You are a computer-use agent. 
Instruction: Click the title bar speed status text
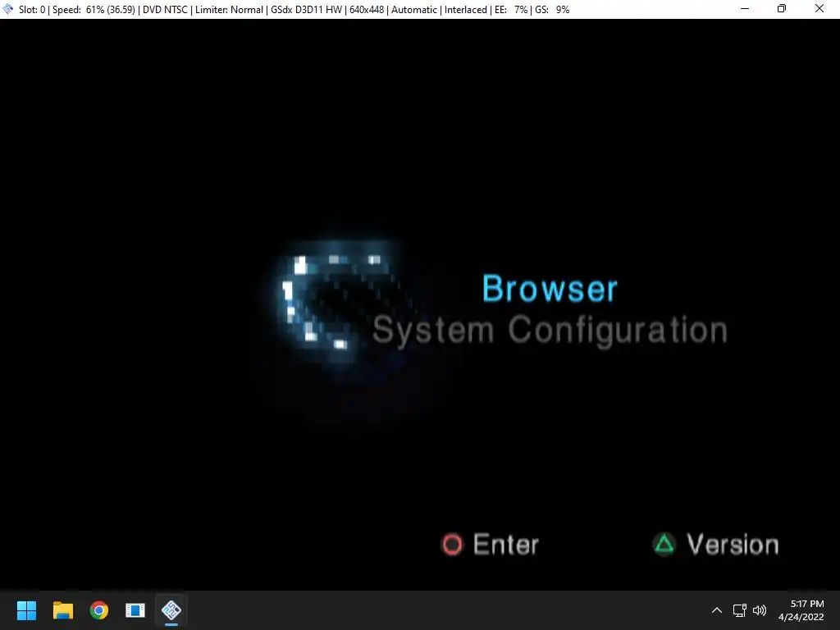pos(94,10)
